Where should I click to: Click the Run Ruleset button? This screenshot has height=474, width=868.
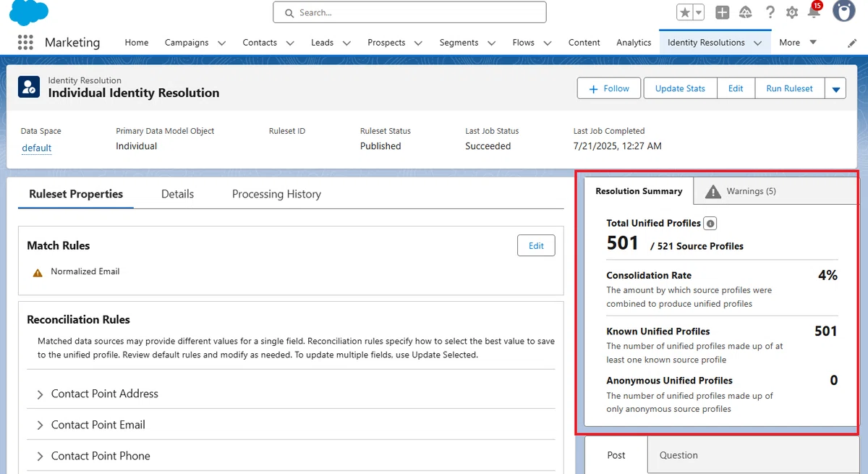789,88
